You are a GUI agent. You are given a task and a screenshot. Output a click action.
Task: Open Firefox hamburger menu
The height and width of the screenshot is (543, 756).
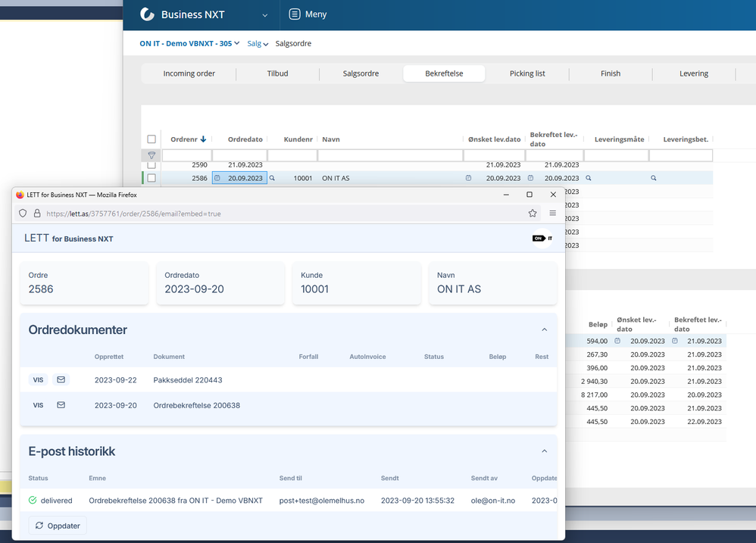pos(552,213)
